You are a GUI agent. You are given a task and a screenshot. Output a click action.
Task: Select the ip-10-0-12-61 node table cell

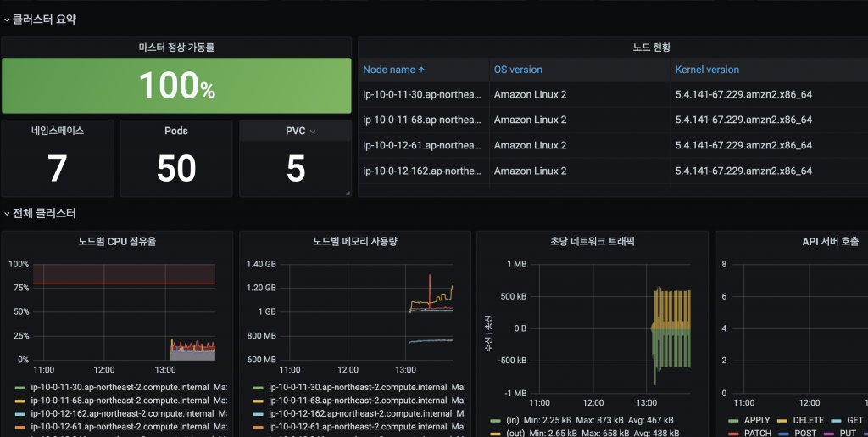[422, 145]
